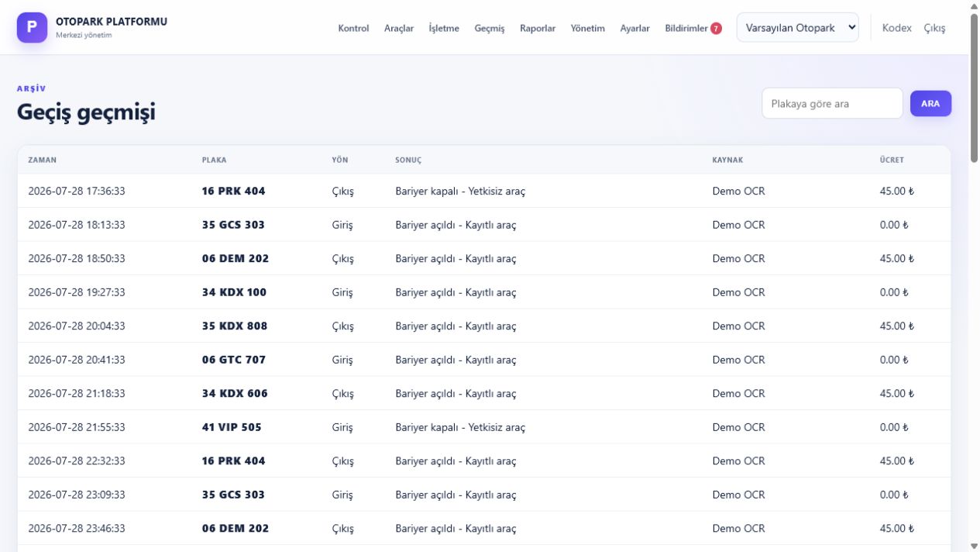Image resolution: width=980 pixels, height=552 pixels.
Task: Expand the Varsayılan Otopark dropdown
Action: tap(798, 27)
